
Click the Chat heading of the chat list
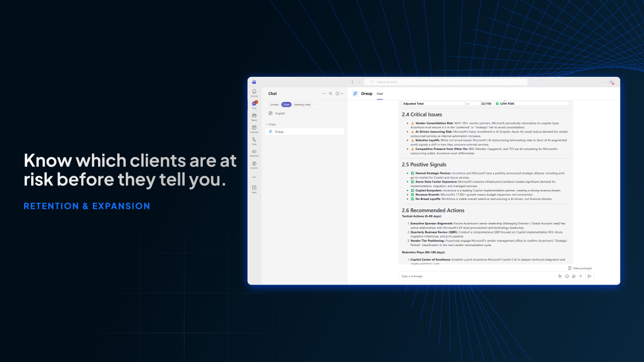(272, 94)
